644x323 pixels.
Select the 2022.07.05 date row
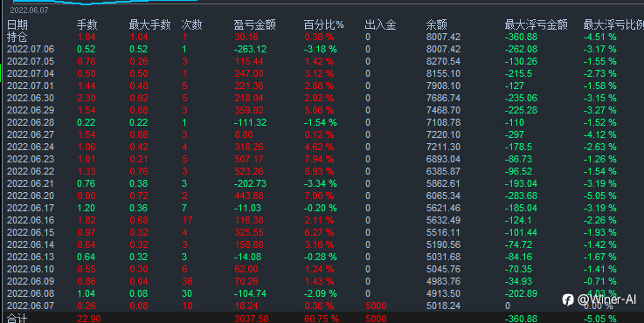[31, 62]
